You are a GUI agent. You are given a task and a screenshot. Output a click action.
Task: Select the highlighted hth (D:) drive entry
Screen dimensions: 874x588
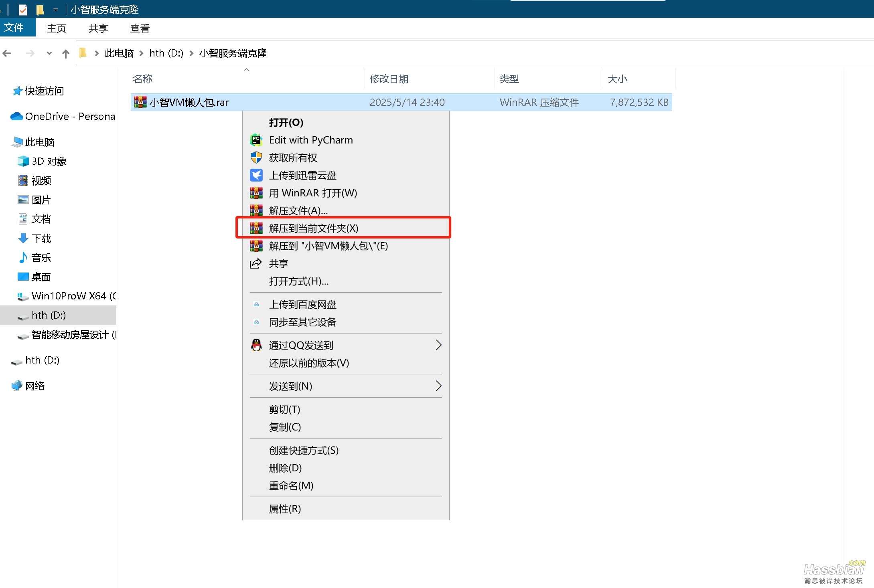58,315
